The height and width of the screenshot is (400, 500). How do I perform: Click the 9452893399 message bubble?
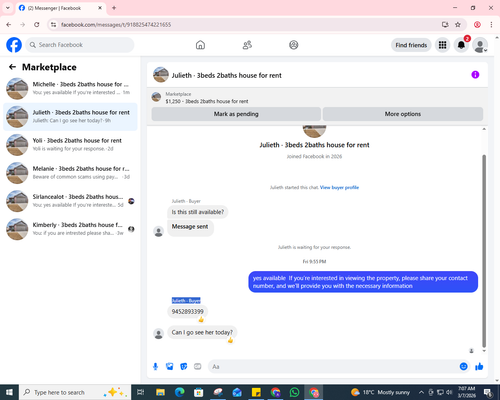187,312
